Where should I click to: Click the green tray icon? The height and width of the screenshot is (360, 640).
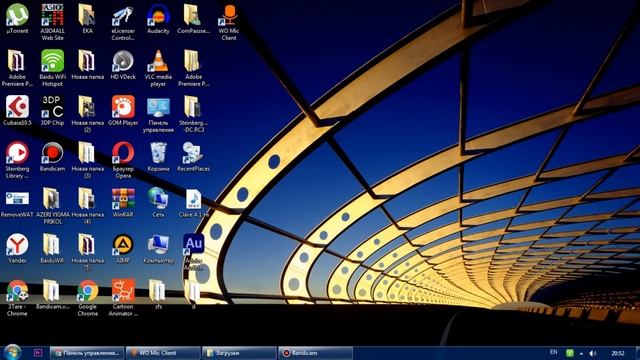pos(570,353)
